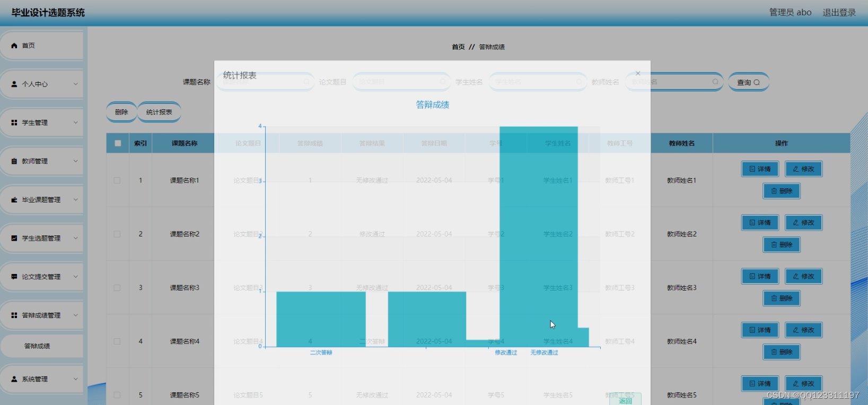The height and width of the screenshot is (405, 868).
Task: Click the 个人中心 person icon
Action: (x=14, y=84)
